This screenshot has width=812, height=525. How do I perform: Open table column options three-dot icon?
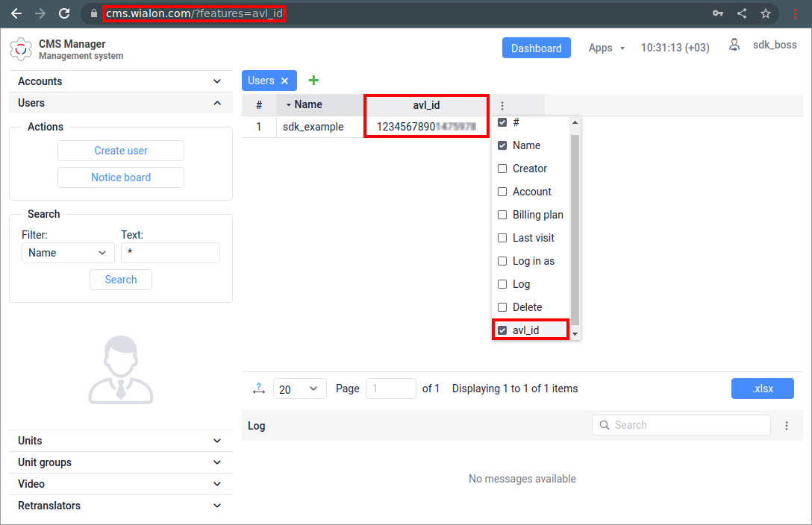coord(502,105)
